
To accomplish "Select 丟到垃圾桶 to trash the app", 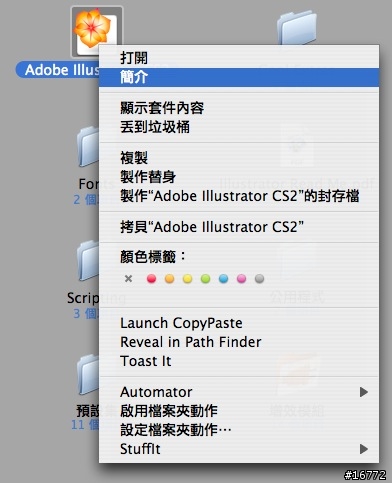I will [x=239, y=127].
